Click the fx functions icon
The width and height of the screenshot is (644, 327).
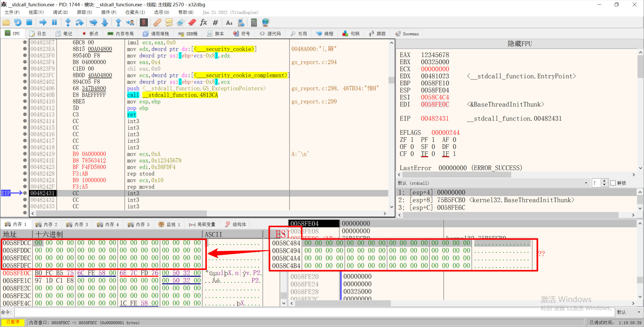[x=203, y=22]
